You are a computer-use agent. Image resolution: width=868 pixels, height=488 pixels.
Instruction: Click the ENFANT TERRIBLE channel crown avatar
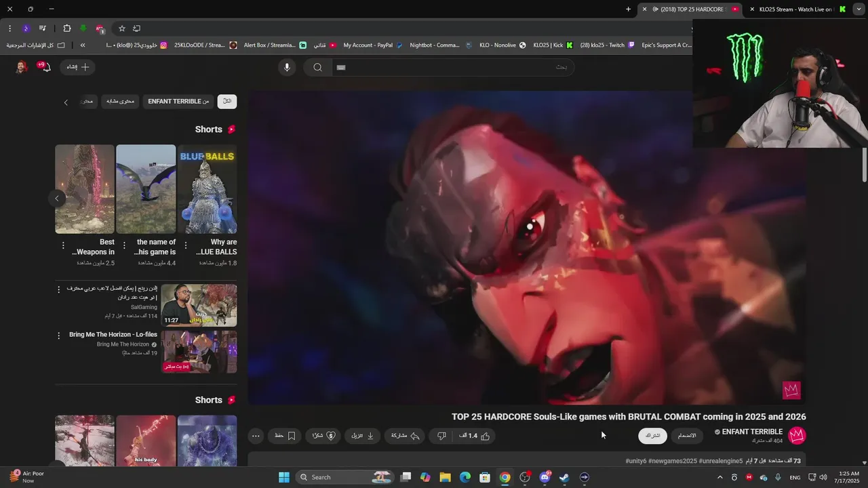coord(797,435)
